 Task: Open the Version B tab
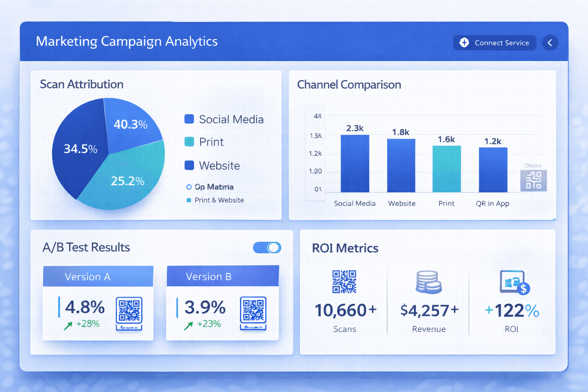click(x=222, y=276)
